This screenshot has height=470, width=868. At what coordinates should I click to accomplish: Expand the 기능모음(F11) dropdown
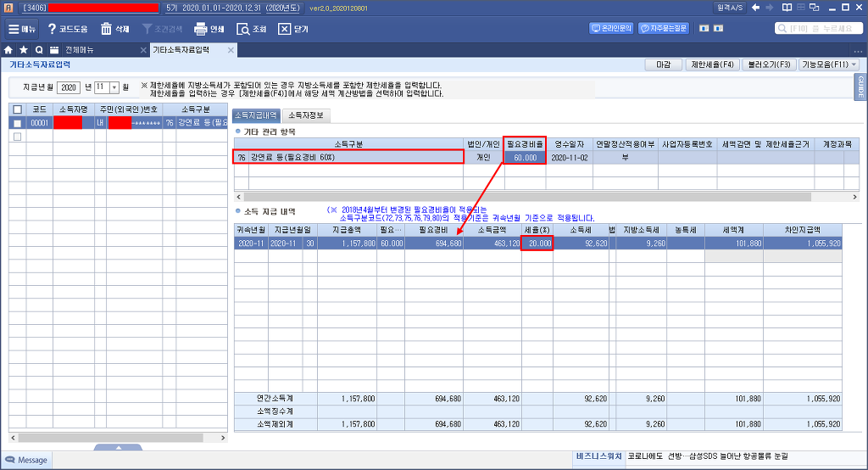click(x=829, y=64)
